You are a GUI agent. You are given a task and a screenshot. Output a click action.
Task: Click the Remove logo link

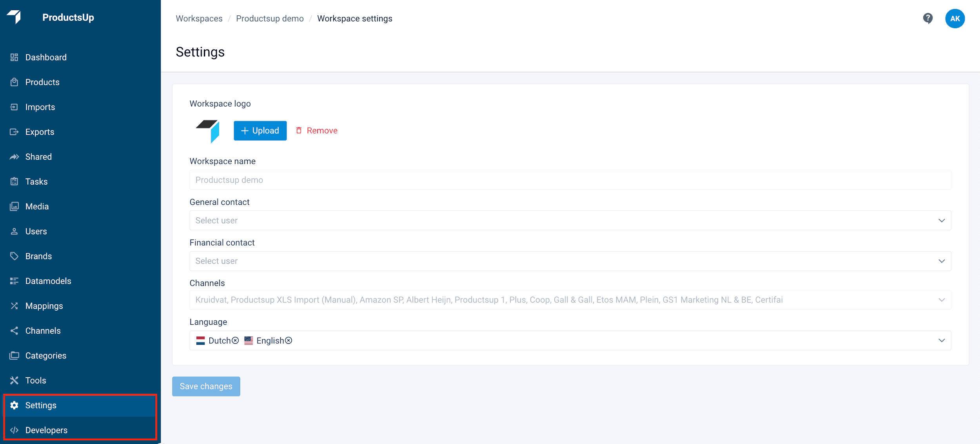[316, 131]
